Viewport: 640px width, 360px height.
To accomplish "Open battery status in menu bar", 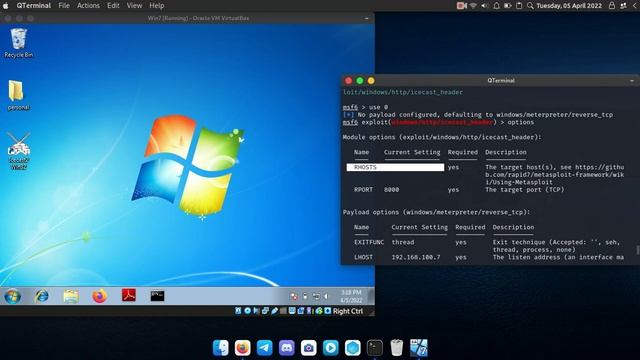I will click(x=508, y=6).
